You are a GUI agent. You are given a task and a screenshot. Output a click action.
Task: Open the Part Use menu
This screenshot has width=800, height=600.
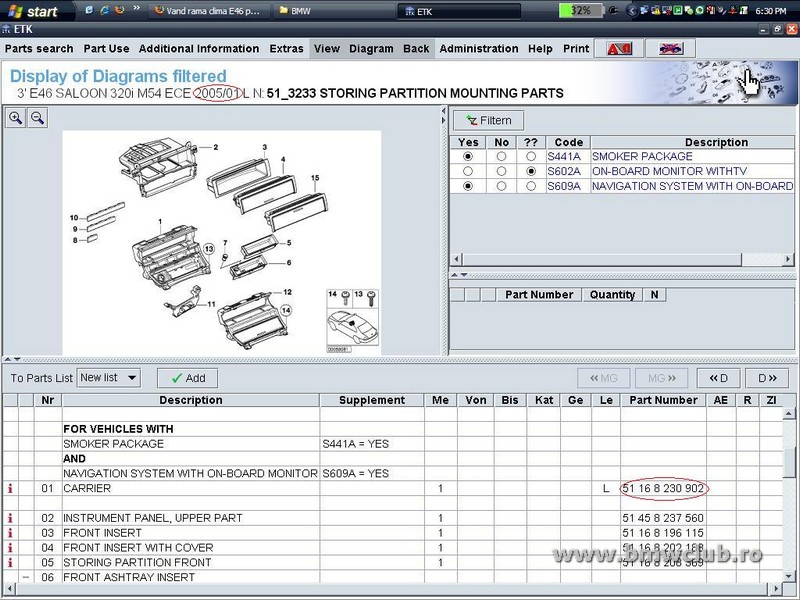106,48
